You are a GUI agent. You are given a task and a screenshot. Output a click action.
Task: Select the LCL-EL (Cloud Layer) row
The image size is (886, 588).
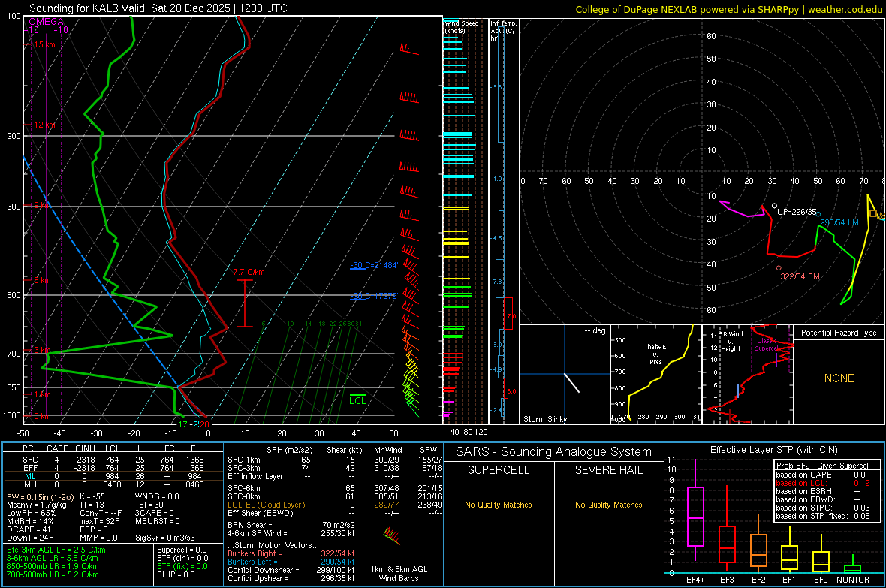coord(335,505)
